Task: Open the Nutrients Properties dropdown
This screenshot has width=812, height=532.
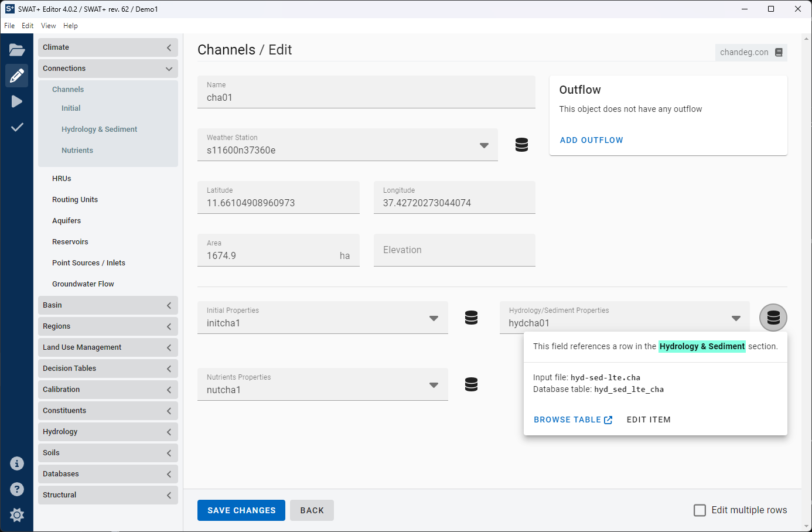Action: (323, 384)
